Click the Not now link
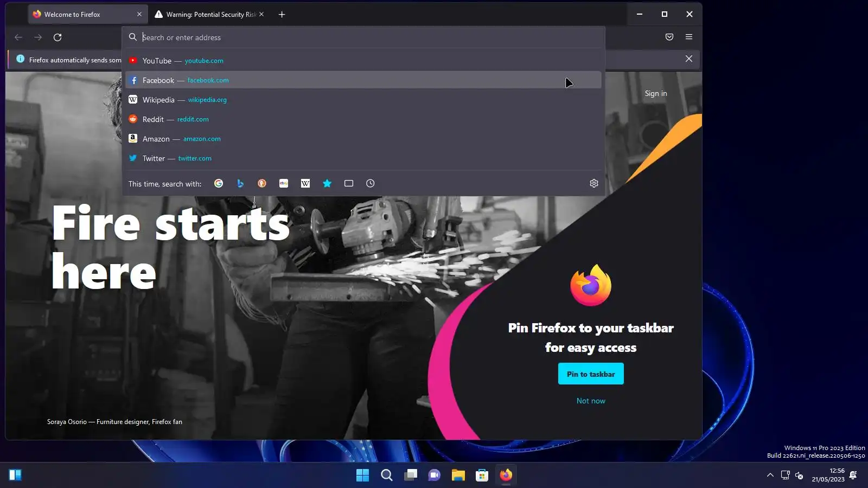The height and width of the screenshot is (488, 868). (591, 401)
